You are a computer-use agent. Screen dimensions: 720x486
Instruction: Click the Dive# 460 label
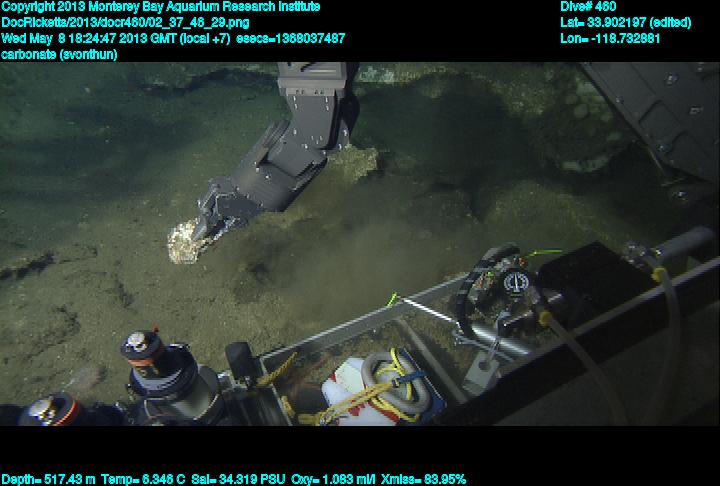pyautogui.click(x=588, y=6)
